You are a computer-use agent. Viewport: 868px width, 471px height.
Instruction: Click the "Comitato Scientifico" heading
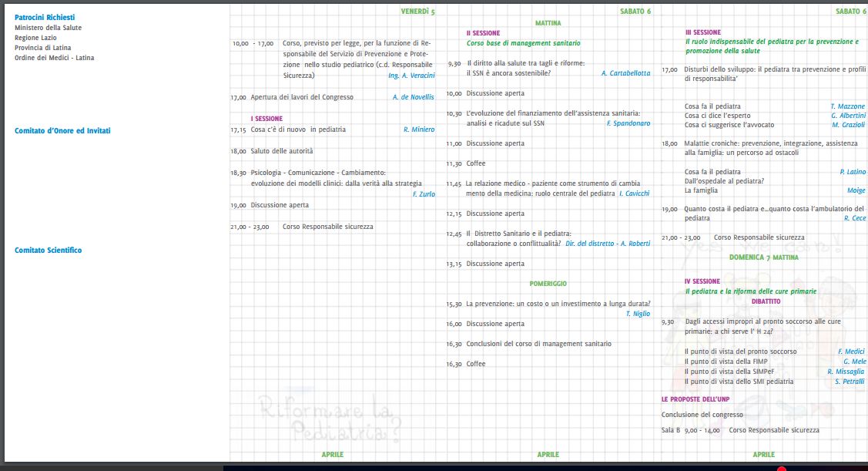(48, 251)
